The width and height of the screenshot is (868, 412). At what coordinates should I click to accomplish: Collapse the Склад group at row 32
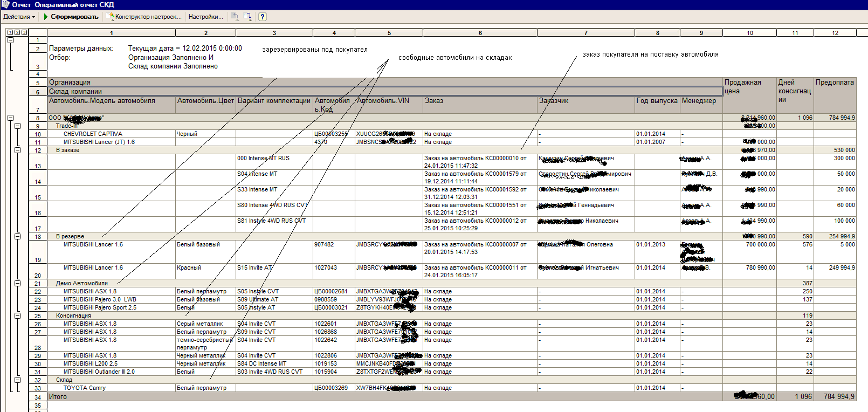17,380
